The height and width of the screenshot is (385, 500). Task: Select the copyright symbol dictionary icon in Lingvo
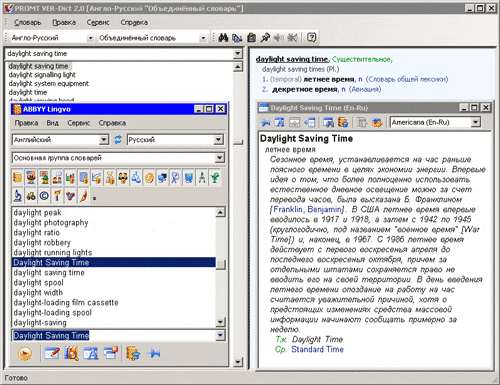coord(44,196)
